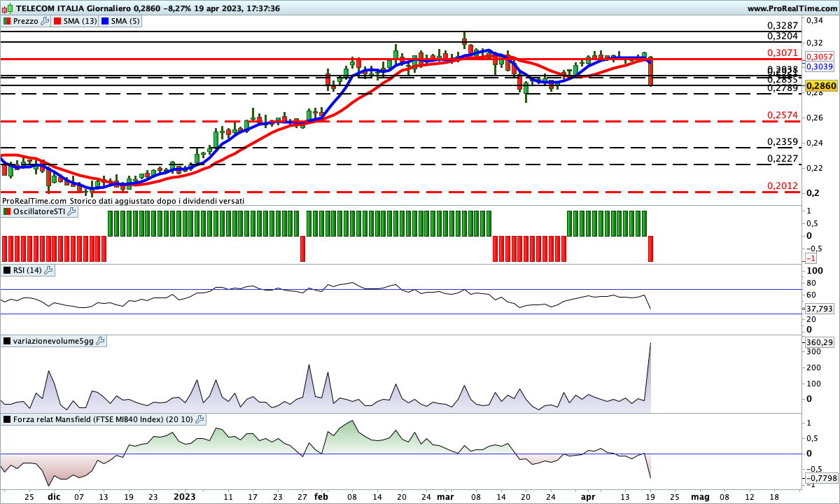Click the yellow 0,2860 current price tag
The width and height of the screenshot is (840, 504).
point(820,85)
